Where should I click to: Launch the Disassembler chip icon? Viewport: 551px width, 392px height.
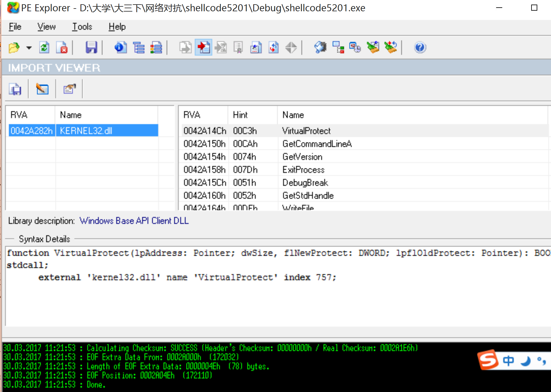click(x=320, y=48)
